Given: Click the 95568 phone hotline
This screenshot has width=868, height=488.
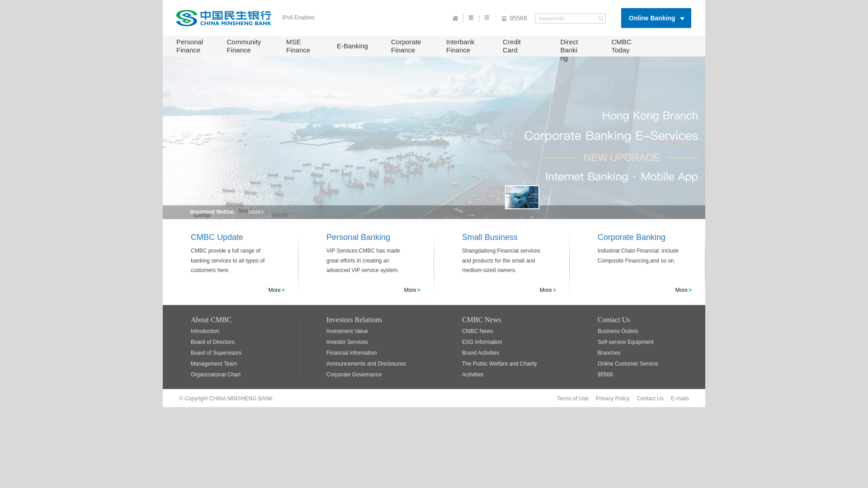Looking at the screenshot, I should (514, 19).
